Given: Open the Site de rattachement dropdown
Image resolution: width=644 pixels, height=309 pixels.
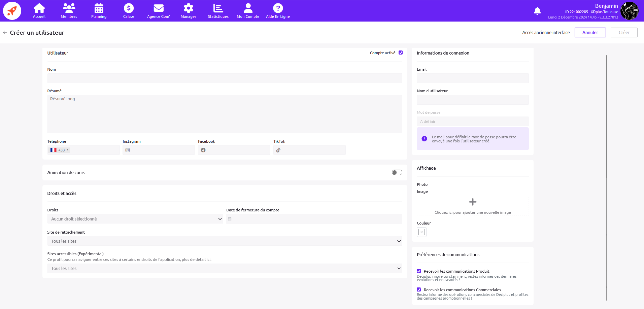Looking at the screenshot, I should (225, 241).
